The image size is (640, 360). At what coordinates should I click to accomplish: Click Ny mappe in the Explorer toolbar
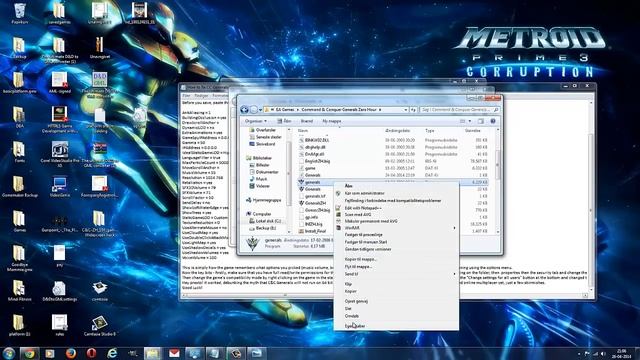pos(331,121)
